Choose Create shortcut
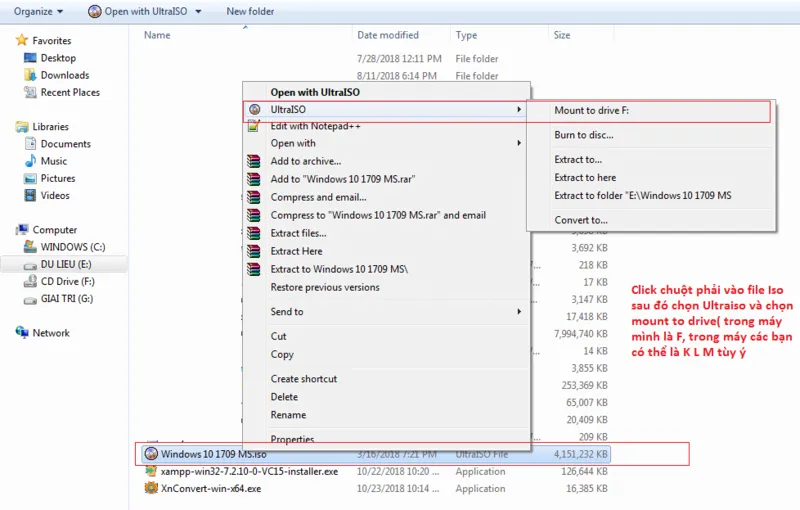800x510 pixels. (x=304, y=379)
